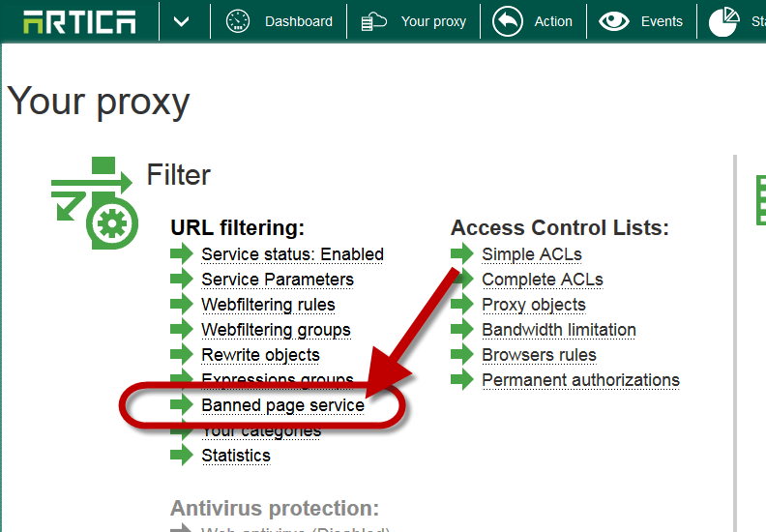The image size is (766, 532).
Task: Open the Dashboard menu
Action: click(x=299, y=21)
